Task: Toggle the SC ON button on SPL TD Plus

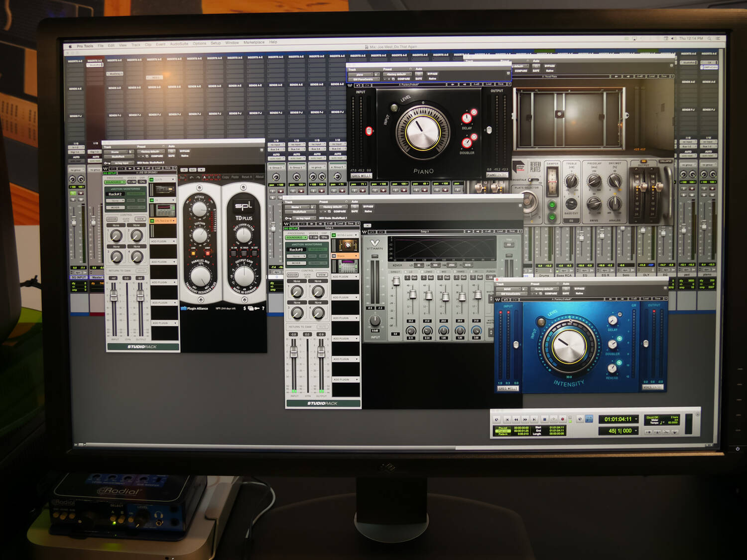Action: tap(234, 254)
